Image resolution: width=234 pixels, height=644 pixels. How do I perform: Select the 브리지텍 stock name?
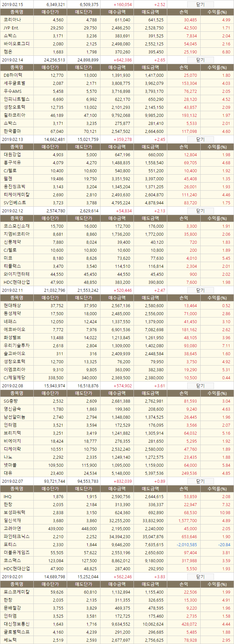pos(12,433)
